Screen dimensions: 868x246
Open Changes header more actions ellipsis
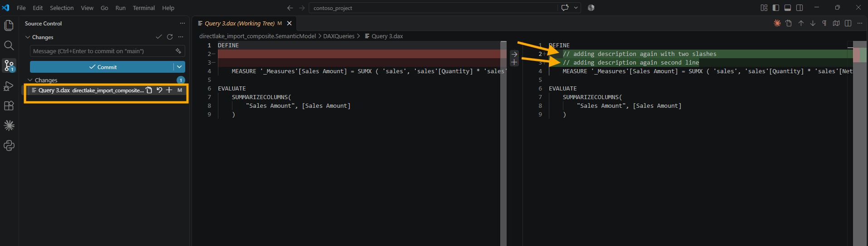click(x=181, y=37)
